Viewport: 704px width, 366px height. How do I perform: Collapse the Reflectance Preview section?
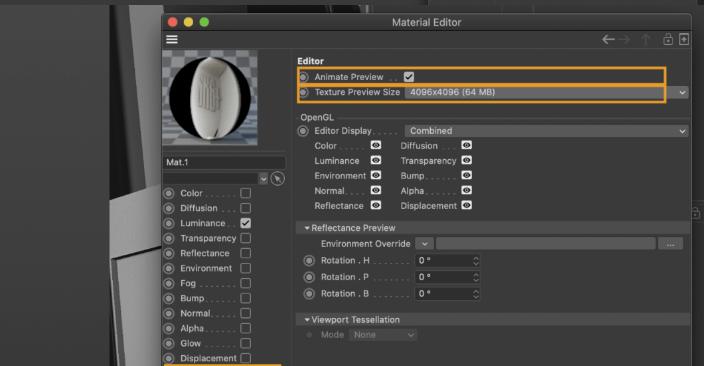[307, 228]
